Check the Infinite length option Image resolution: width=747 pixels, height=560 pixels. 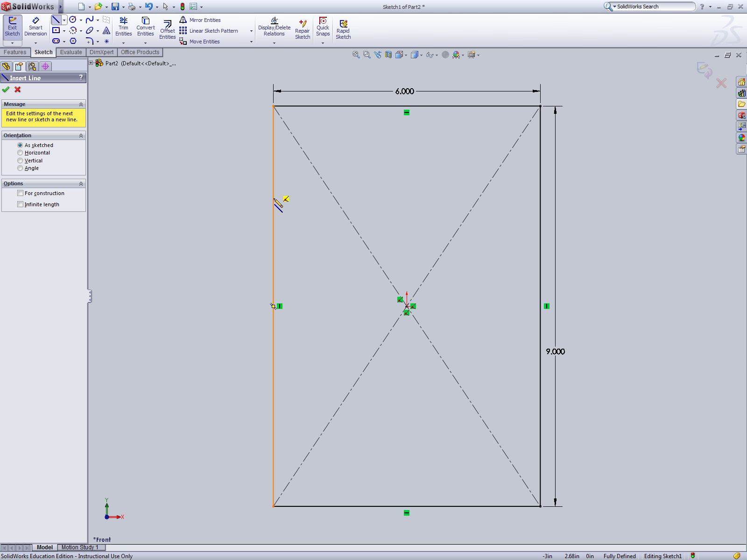(21, 204)
